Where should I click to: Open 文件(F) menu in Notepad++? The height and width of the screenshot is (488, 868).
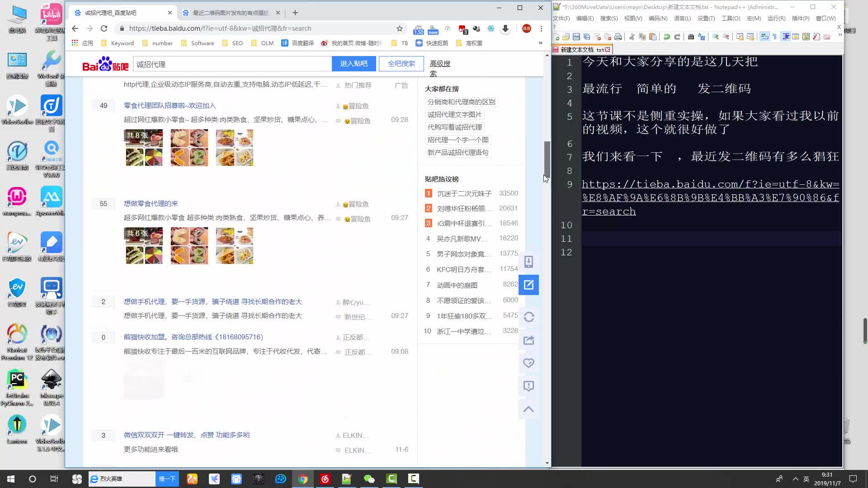pos(561,19)
